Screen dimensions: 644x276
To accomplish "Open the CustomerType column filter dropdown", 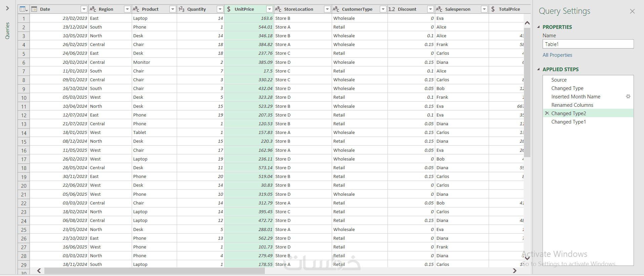I will [x=383, y=9].
